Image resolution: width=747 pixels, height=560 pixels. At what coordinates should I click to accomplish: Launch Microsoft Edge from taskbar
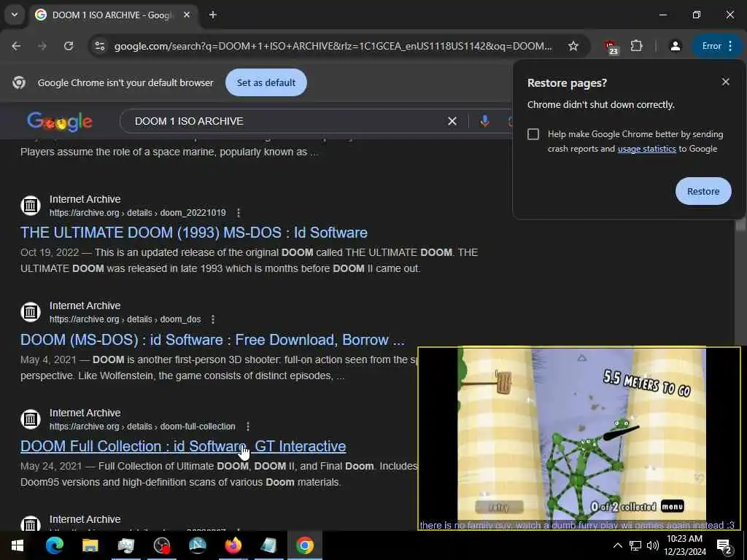(x=54, y=545)
